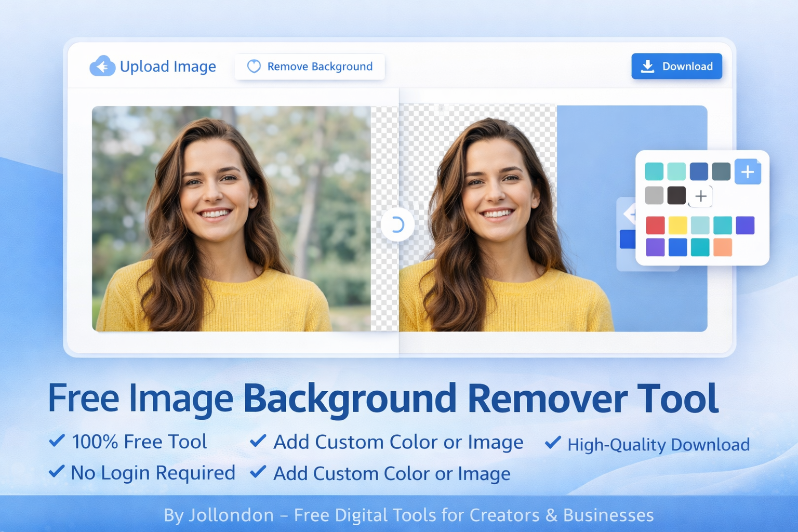Open the custom color chooser via plus tile
Image resolution: width=798 pixels, height=532 pixels.
pos(748,171)
